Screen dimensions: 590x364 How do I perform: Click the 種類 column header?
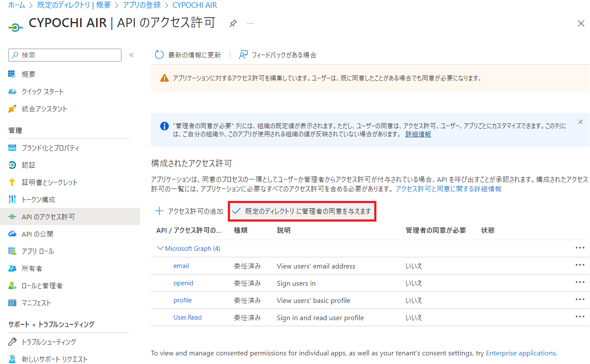pos(241,231)
